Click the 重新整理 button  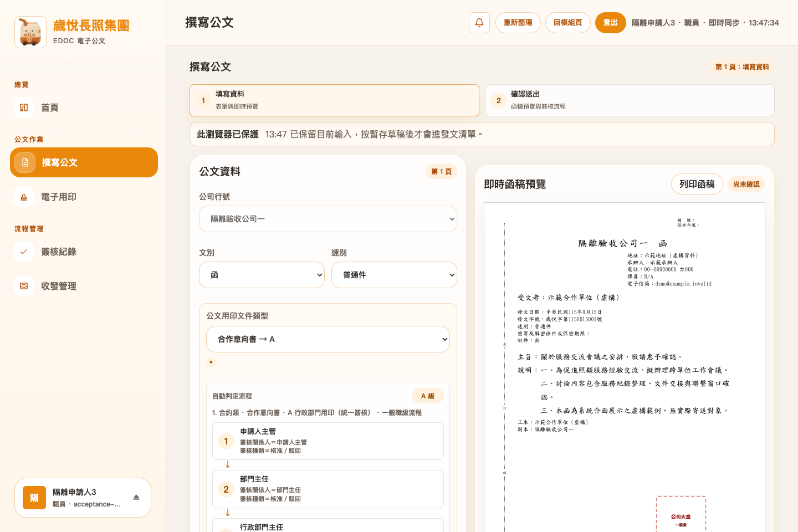click(518, 23)
